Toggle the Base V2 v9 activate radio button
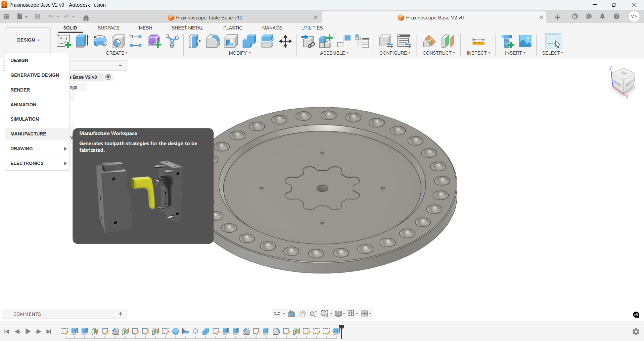Viewport: 644px width, 341px height. [x=108, y=77]
